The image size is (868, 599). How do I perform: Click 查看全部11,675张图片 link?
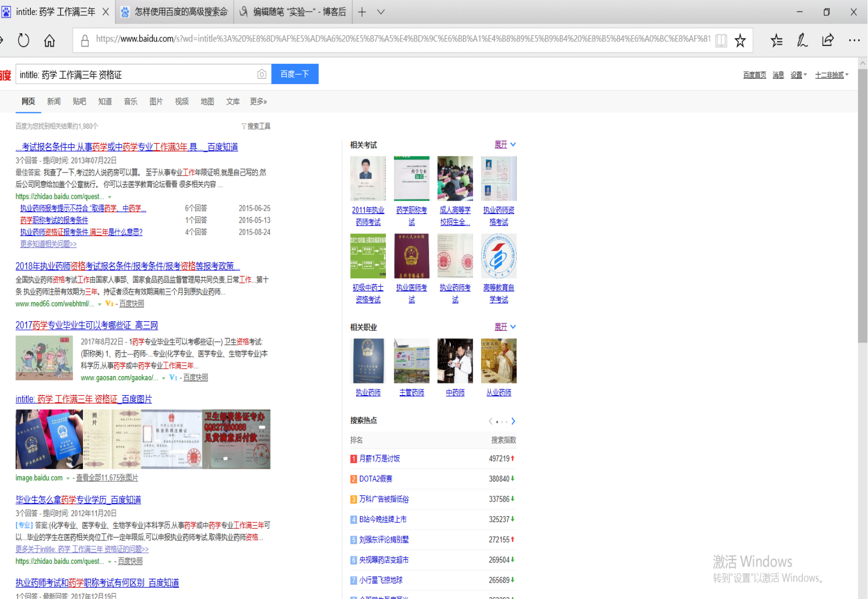click(107, 478)
